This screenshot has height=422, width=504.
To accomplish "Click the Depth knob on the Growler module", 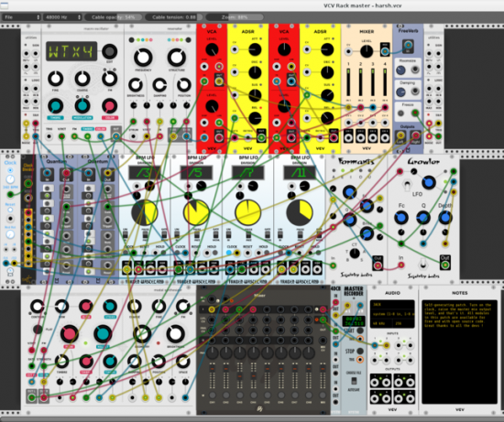I will click(x=445, y=218).
